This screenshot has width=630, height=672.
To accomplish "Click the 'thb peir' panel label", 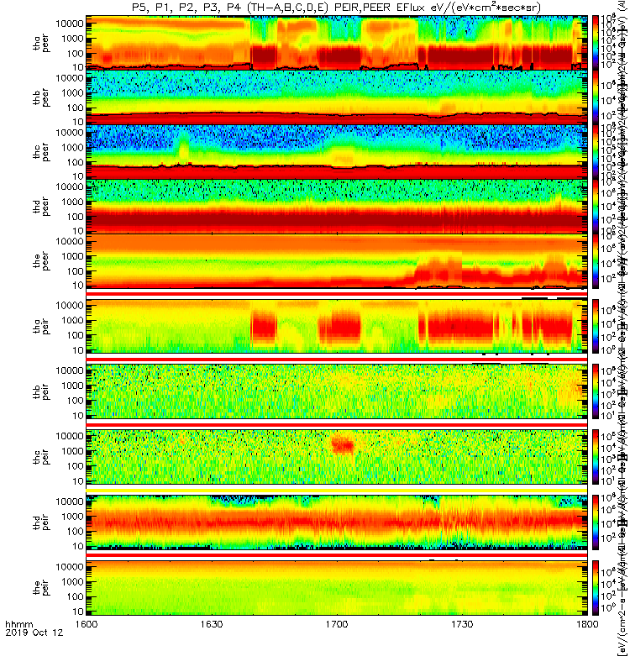I will click(x=41, y=391).
